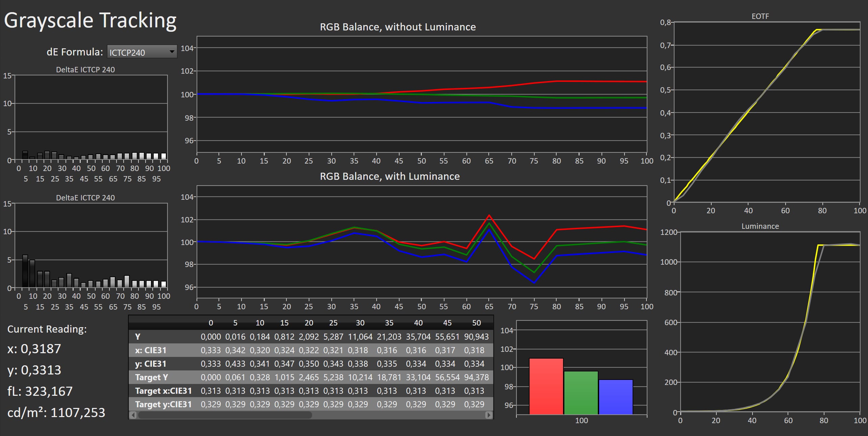
Task: Click RGB Balance, without Luminance title
Action: 398,27
